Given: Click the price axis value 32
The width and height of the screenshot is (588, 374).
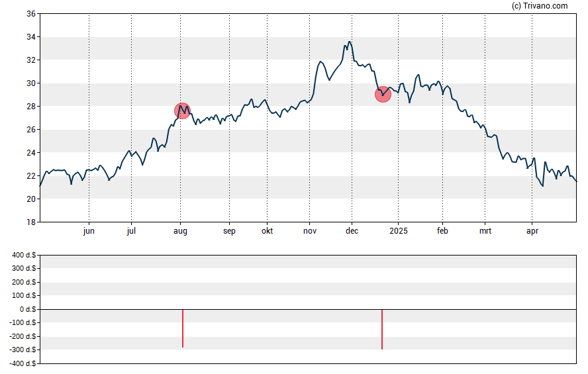Looking at the screenshot, I should pyautogui.click(x=31, y=60).
